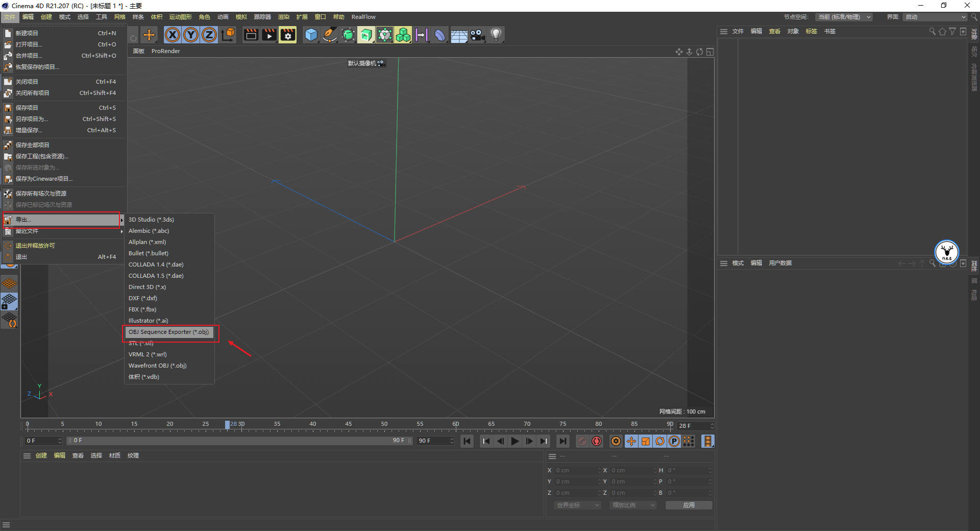Open the ProRender viewport menu

click(165, 51)
